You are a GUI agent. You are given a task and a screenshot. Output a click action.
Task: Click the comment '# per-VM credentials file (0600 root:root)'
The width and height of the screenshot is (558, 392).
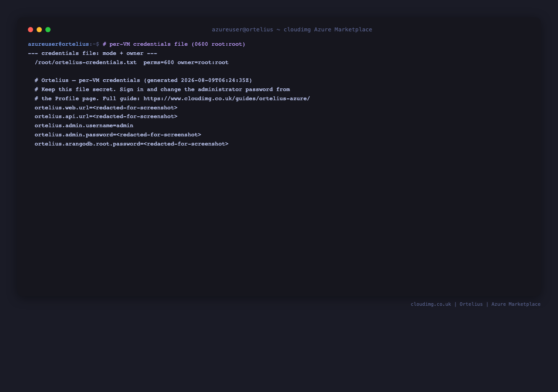click(174, 44)
